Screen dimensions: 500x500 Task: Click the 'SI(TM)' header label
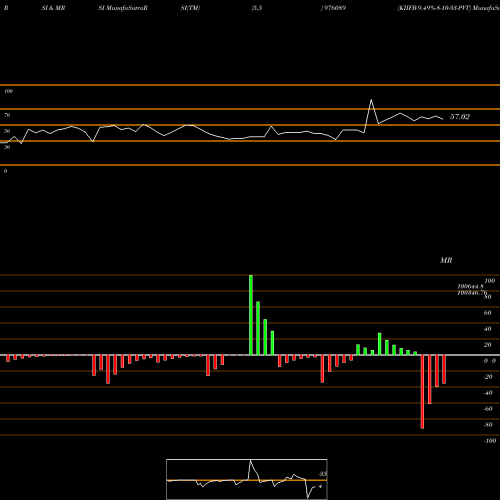click(190, 8)
